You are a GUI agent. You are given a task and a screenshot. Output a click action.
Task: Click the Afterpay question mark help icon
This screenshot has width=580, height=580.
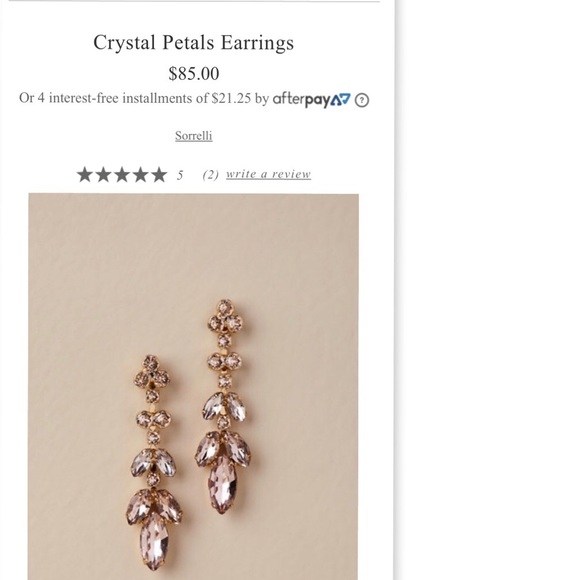coord(361,100)
